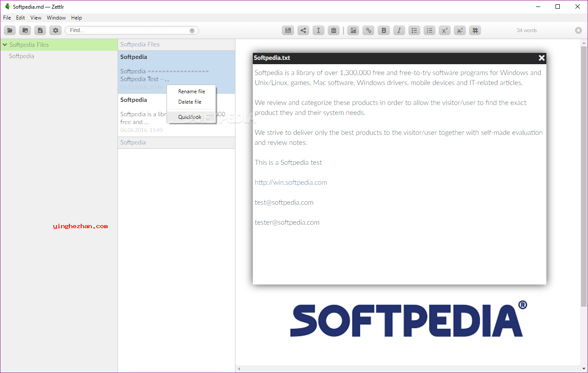Click the Softpedia Files list header
The width and height of the screenshot is (588, 373).
point(176,44)
